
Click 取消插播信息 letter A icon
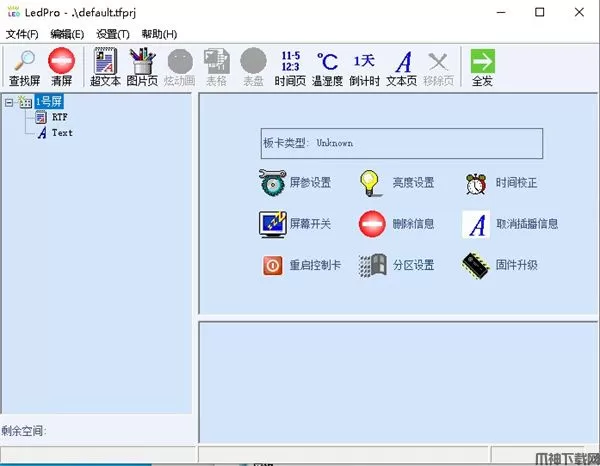(x=476, y=224)
